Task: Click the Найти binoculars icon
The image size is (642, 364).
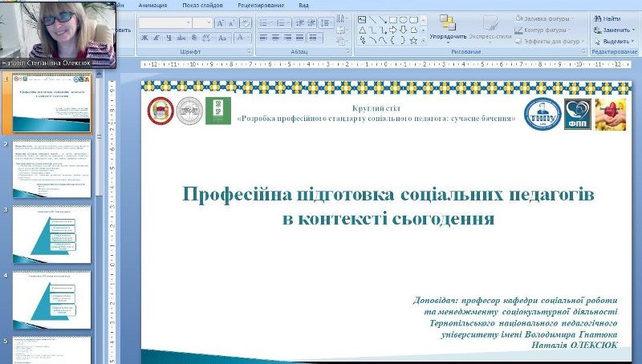Action: tap(598, 18)
